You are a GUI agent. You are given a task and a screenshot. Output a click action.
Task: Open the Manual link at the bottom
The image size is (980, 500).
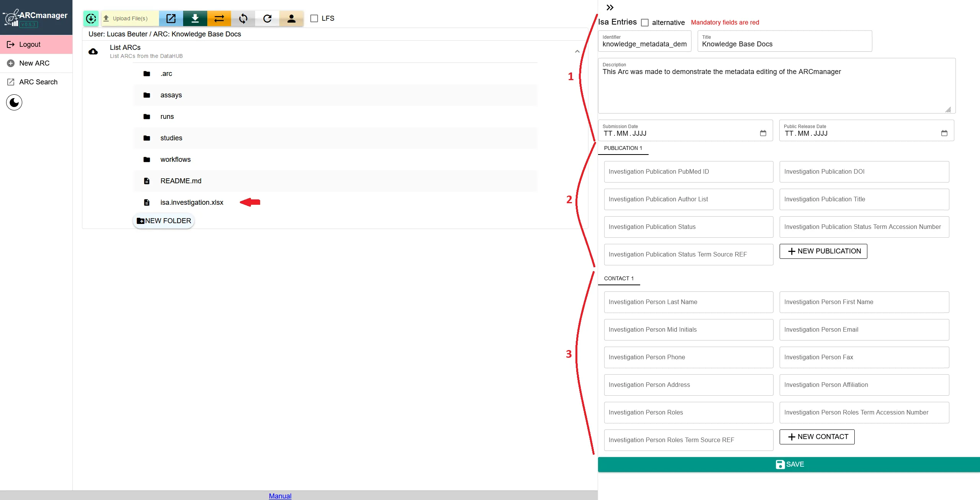[x=280, y=496]
